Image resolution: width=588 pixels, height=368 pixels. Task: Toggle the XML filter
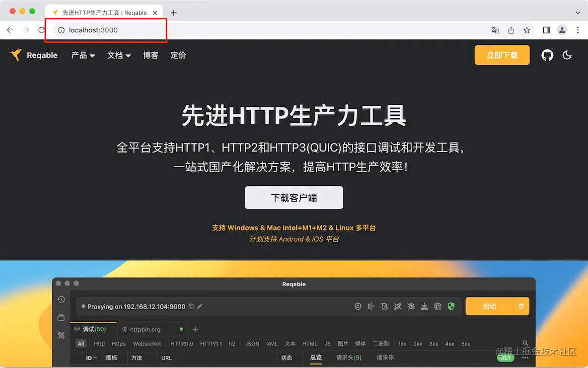click(x=272, y=344)
